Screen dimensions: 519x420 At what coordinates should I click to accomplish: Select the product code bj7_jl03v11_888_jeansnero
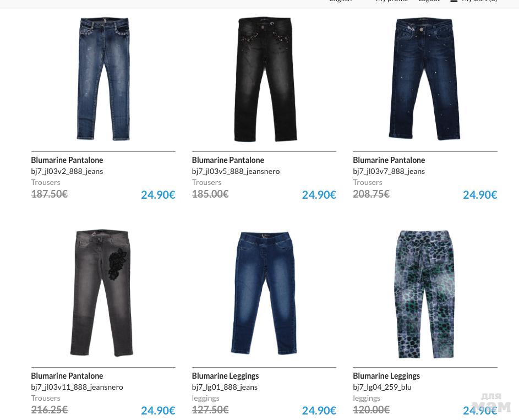click(x=77, y=387)
